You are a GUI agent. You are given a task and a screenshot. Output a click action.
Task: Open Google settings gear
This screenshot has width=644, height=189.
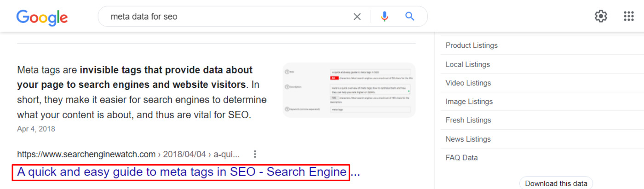pyautogui.click(x=601, y=17)
